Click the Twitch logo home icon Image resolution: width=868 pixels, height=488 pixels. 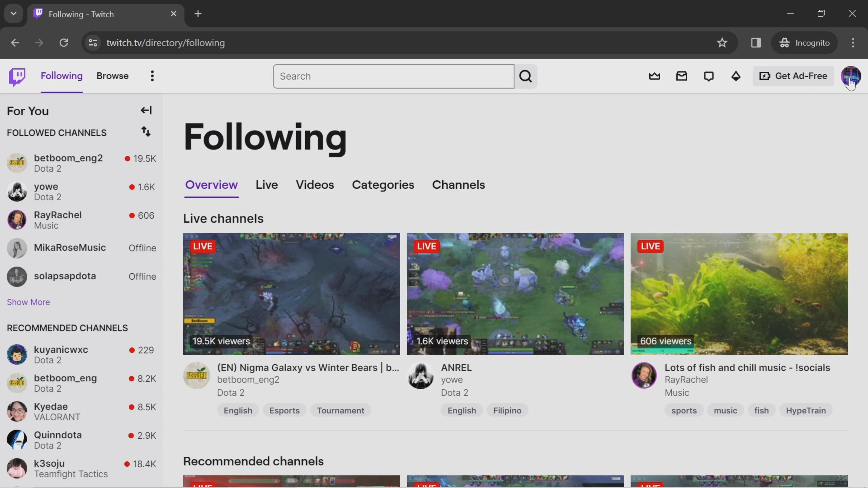click(x=17, y=76)
